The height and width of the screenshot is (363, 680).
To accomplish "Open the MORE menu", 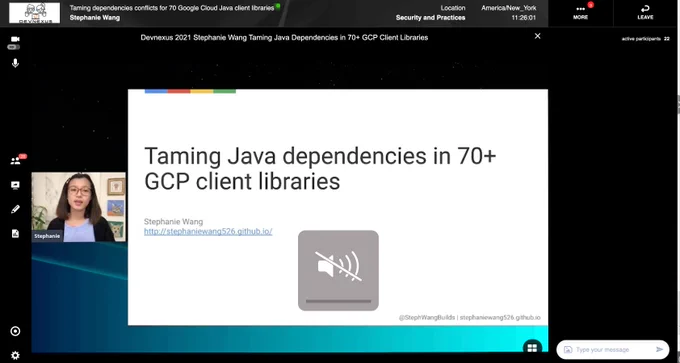I will pos(580,13).
